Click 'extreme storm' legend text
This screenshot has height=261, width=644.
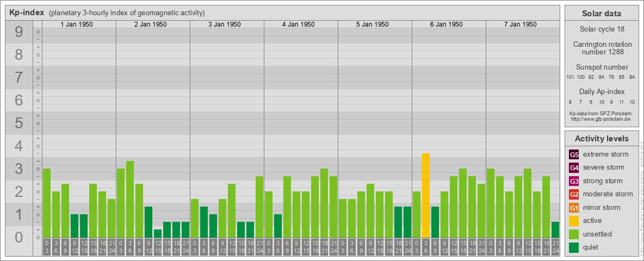tap(606, 154)
